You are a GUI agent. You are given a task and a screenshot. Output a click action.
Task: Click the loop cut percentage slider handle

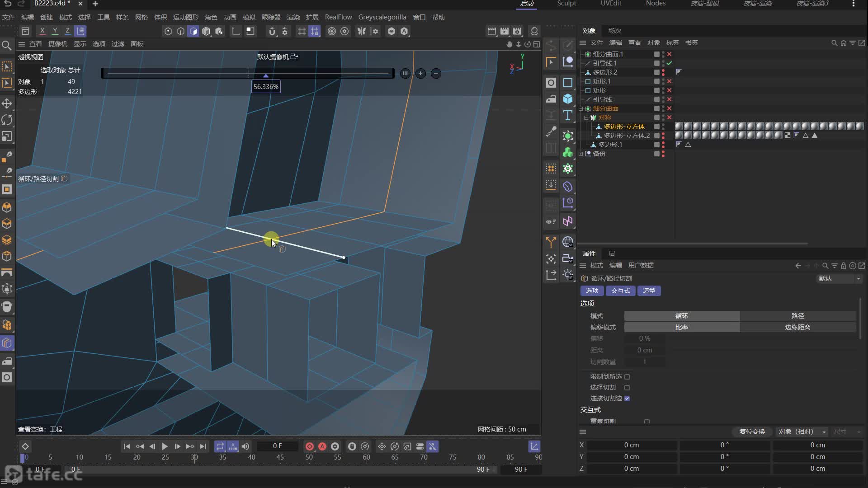266,75
